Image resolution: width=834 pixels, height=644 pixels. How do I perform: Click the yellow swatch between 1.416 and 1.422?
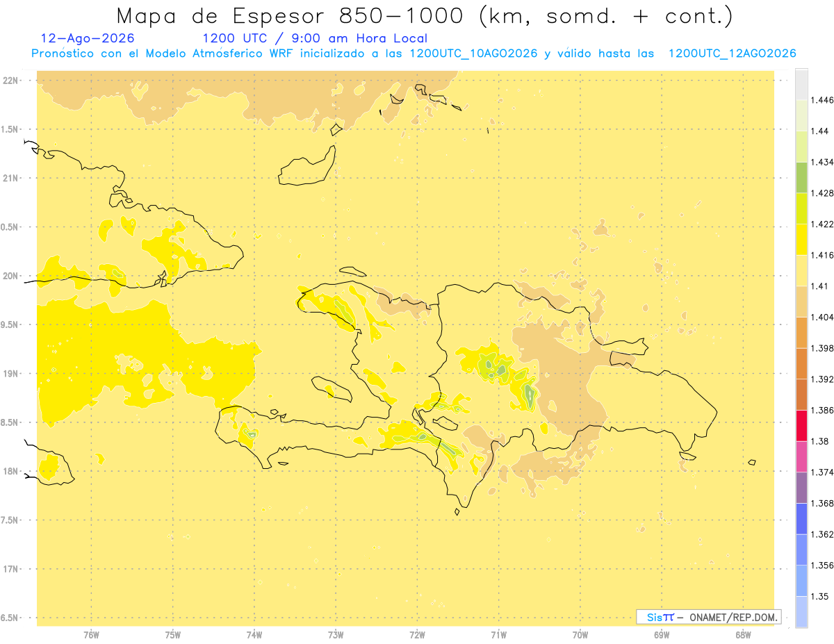[x=801, y=240]
